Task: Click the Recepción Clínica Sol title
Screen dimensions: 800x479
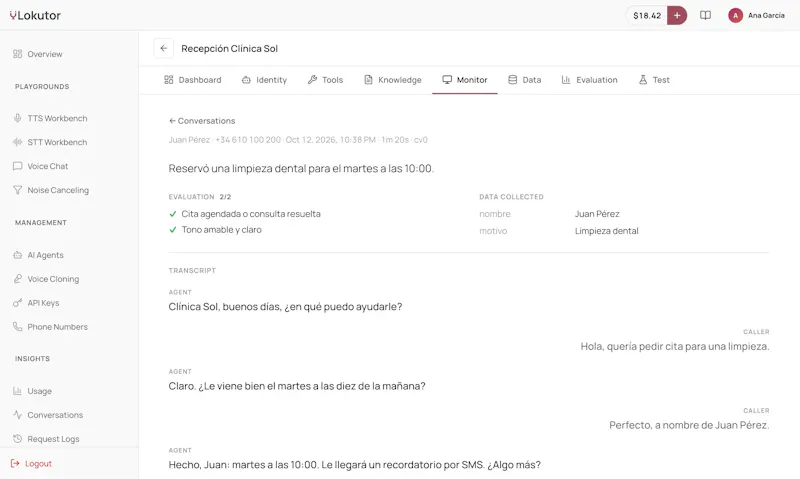Action: coord(230,48)
